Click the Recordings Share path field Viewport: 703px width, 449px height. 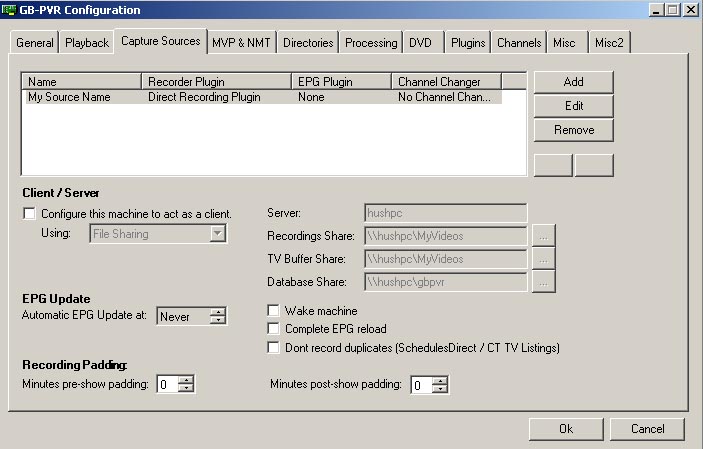point(446,236)
